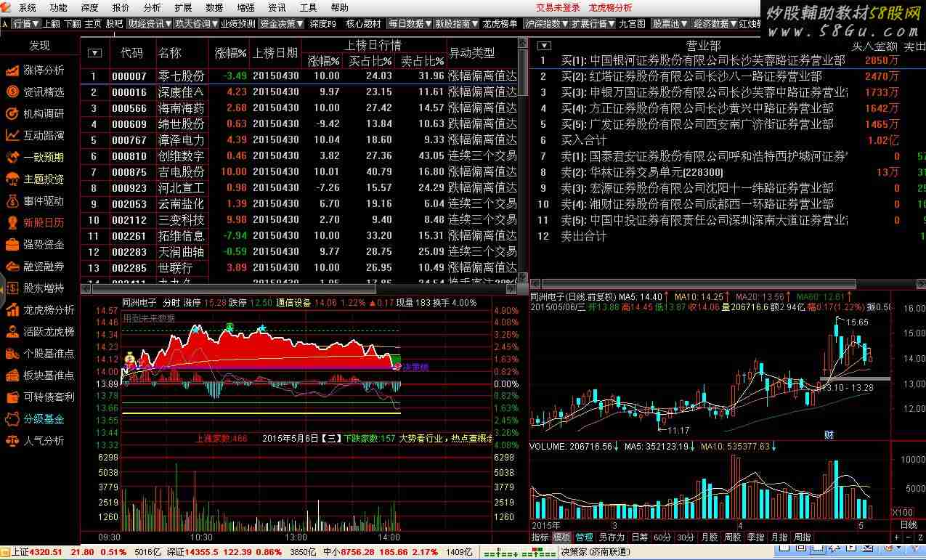Open the stock list column filter arrow

click(x=94, y=53)
